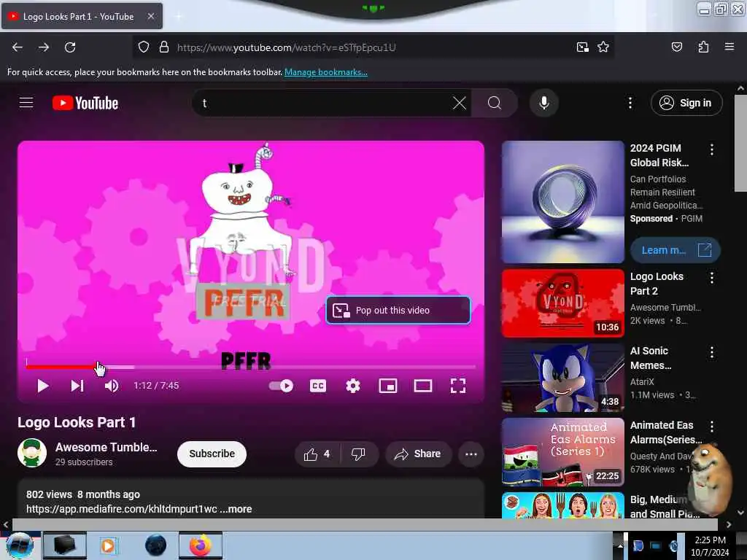Dislike the video with thumbs down
Image resolution: width=747 pixels, height=560 pixels.
click(359, 454)
